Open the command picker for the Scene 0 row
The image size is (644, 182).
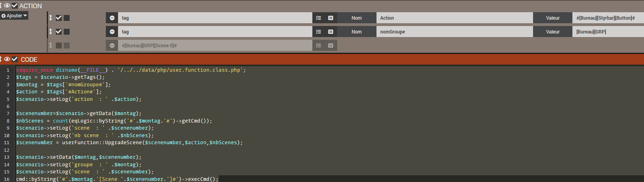(x=330, y=46)
